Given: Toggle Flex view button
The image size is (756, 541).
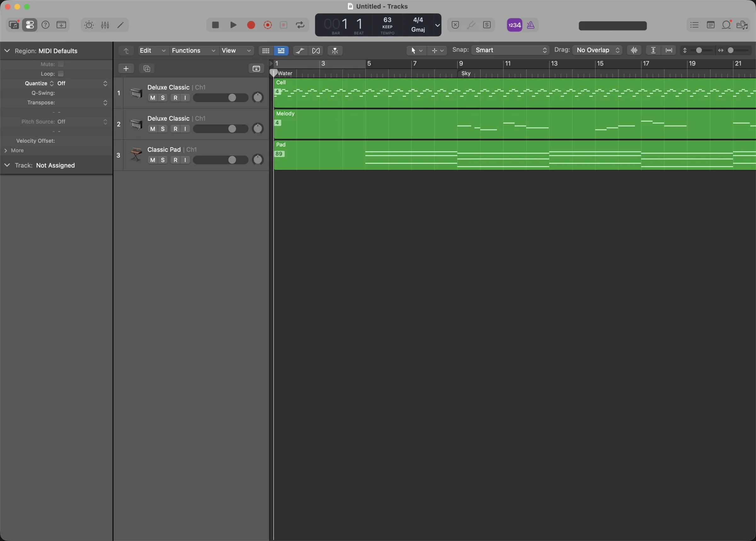Looking at the screenshot, I should click(316, 51).
